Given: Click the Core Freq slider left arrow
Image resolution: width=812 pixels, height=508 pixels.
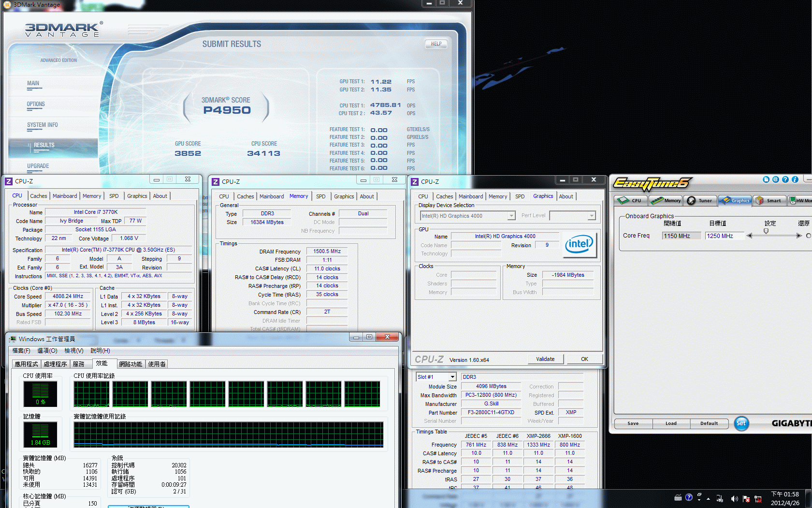Looking at the screenshot, I should (x=750, y=236).
